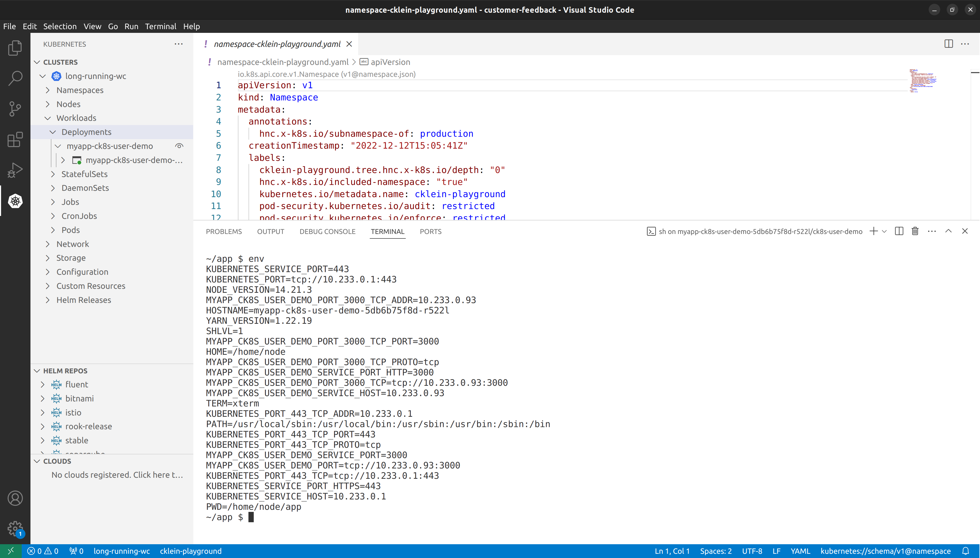Click the fluent Helm repo icon

pos(56,384)
